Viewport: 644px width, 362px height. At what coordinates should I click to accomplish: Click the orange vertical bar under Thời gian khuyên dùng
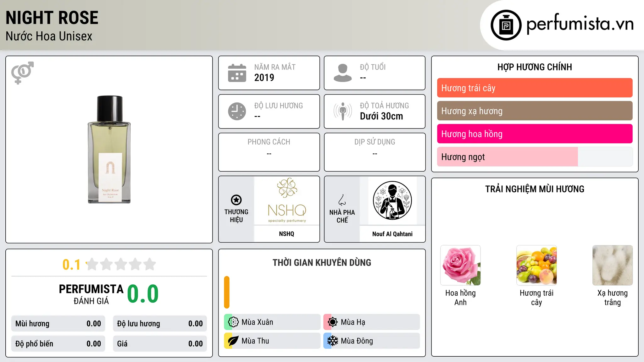pyautogui.click(x=227, y=292)
